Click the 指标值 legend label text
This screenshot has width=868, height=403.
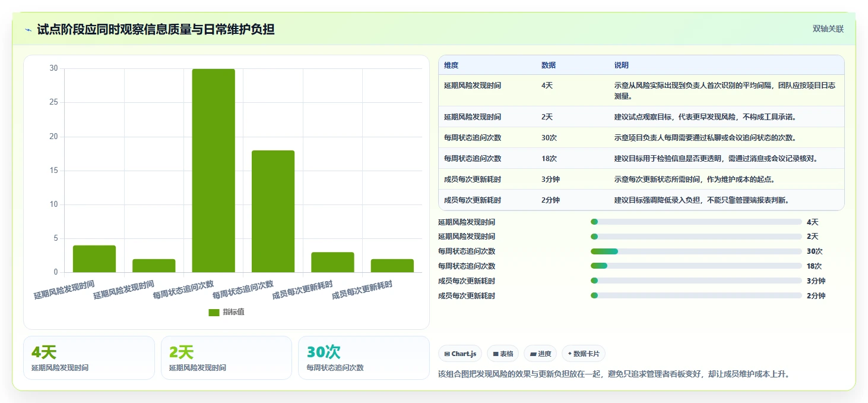tap(233, 313)
